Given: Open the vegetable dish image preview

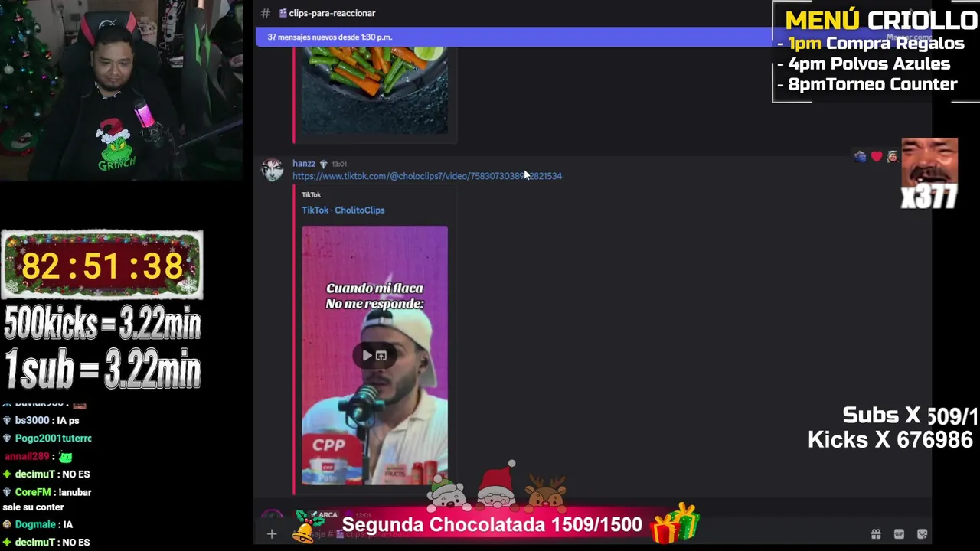Looking at the screenshot, I should tap(374, 90).
